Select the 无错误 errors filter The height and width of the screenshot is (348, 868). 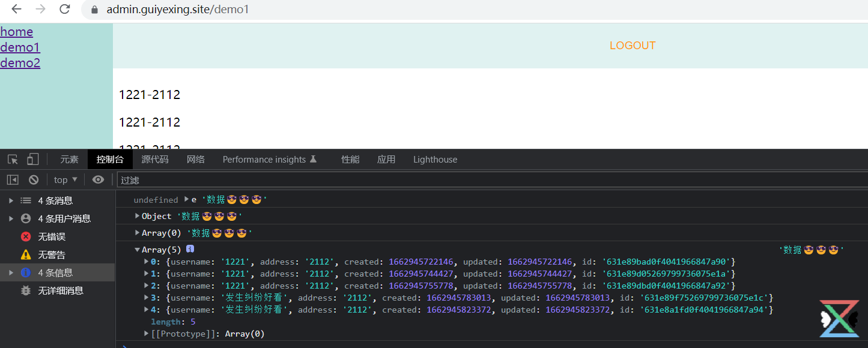tap(52, 236)
